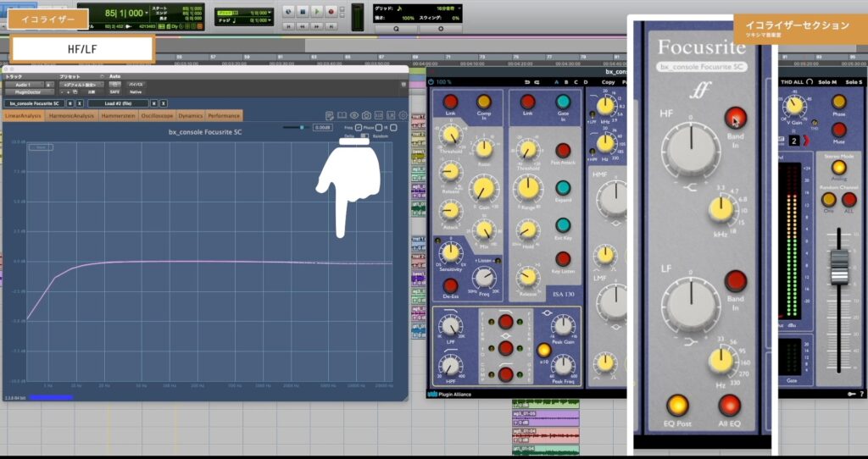Click the compressor Threshold knob
The height and width of the screenshot is (459, 868).
(x=452, y=135)
